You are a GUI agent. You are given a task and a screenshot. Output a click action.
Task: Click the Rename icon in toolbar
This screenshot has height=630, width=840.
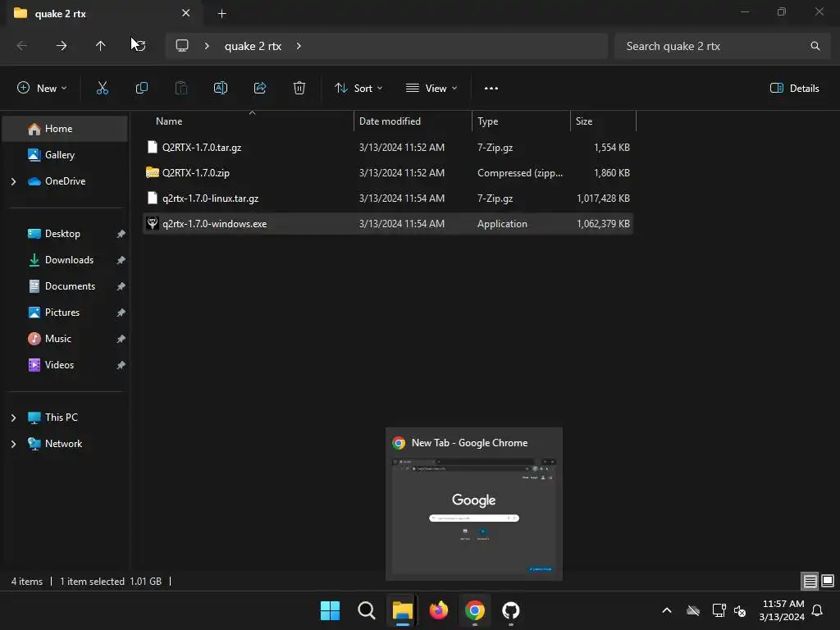[221, 89]
